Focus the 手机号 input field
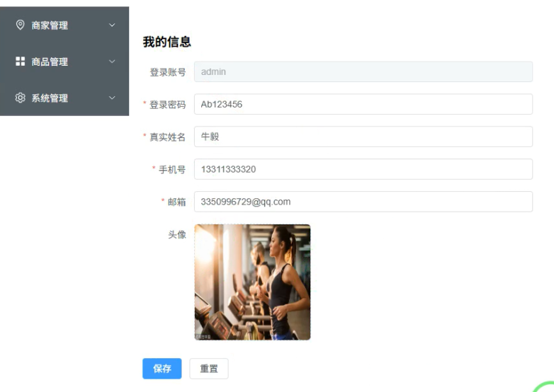This screenshot has width=554, height=392. pyautogui.click(x=363, y=169)
